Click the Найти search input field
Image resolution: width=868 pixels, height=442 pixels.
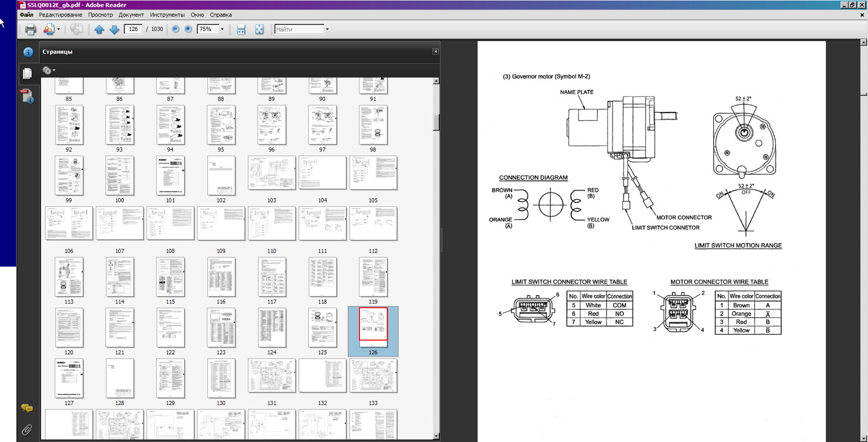[x=299, y=29]
